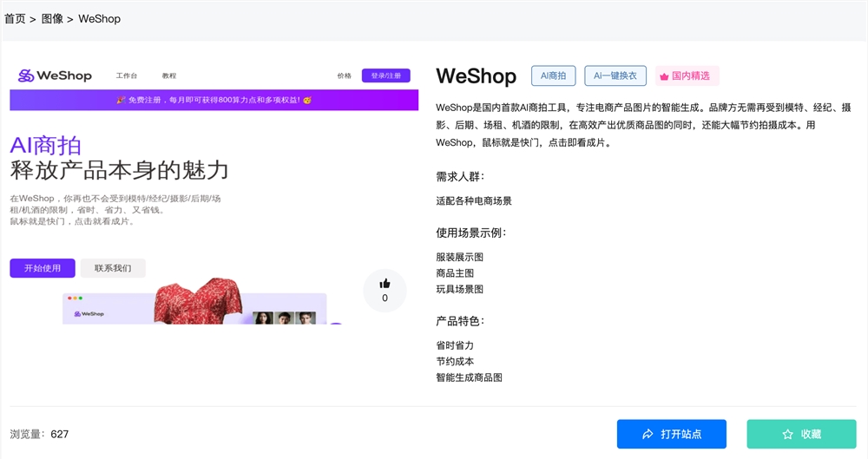868x459 pixels.
Task: Click the red dress product image
Action: tap(198, 300)
